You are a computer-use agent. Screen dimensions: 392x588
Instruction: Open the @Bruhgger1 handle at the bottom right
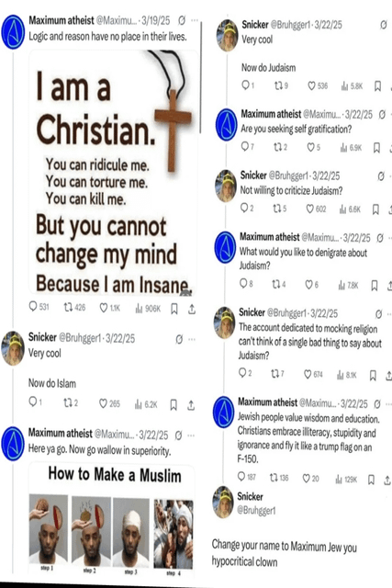[256, 511]
